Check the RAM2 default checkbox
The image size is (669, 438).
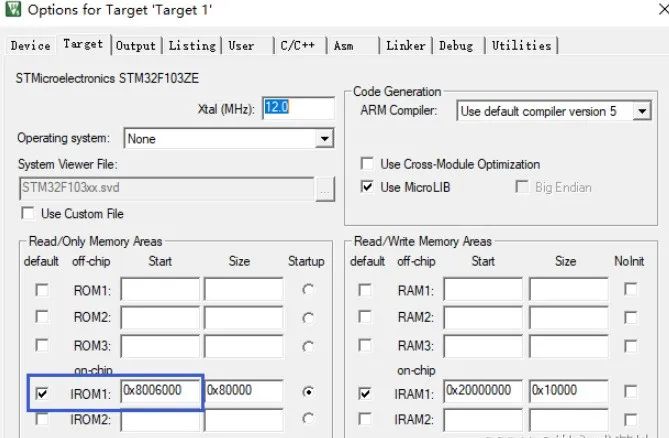point(365,317)
